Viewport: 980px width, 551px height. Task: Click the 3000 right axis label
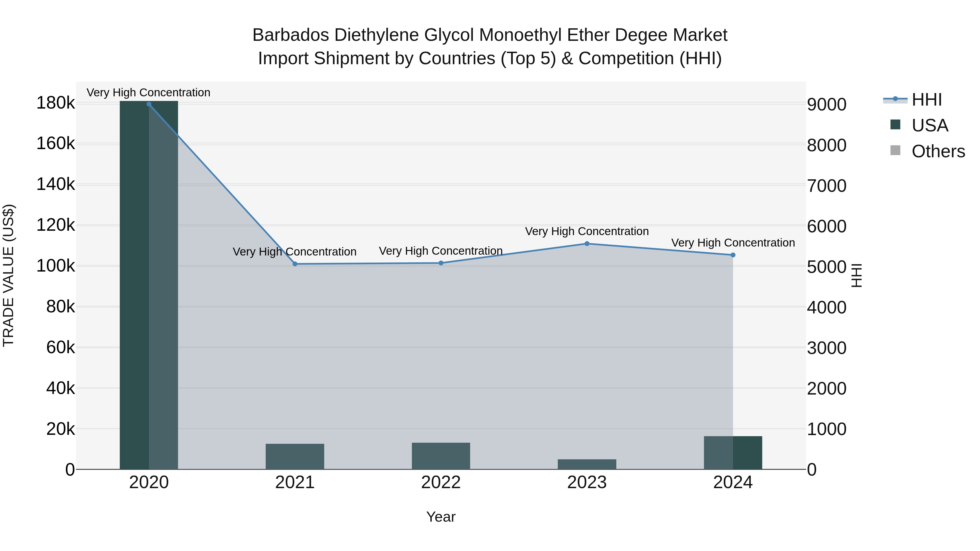[x=827, y=348]
